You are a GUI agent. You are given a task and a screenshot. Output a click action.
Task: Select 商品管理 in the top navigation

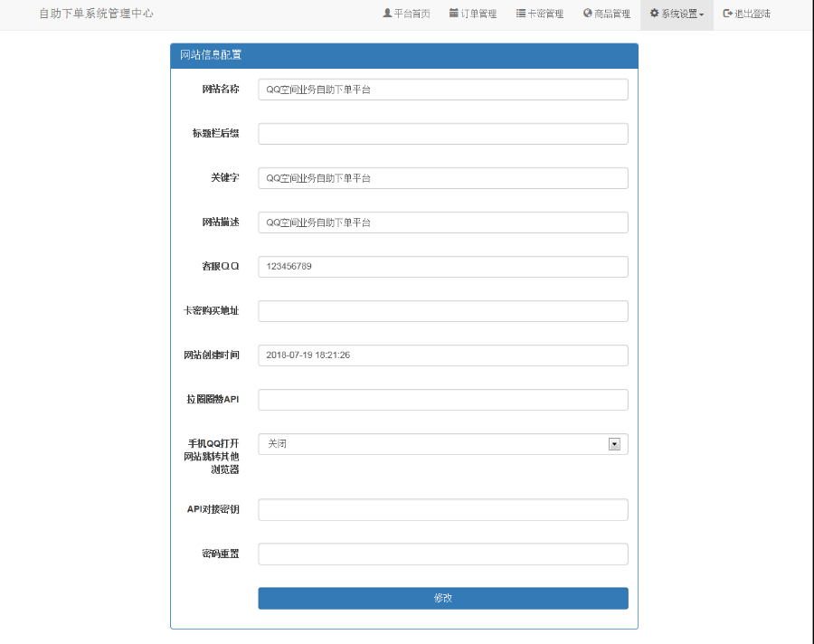click(x=606, y=14)
